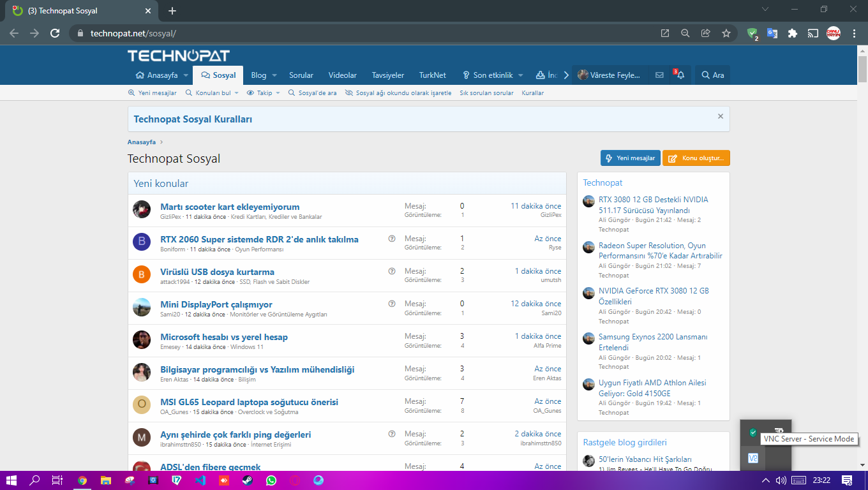Screen dimensions: 868x490
Task: Open the notifications bell with badge 3
Action: click(680, 75)
